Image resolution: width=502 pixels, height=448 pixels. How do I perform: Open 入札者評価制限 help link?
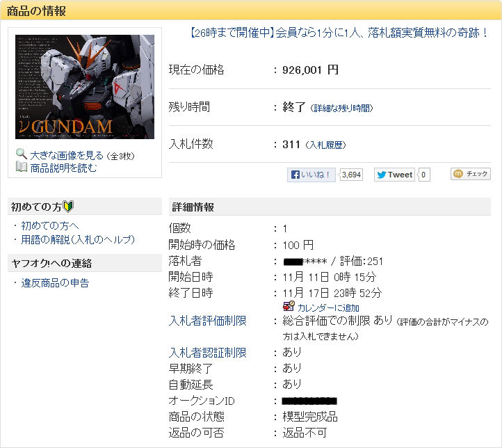click(x=207, y=321)
